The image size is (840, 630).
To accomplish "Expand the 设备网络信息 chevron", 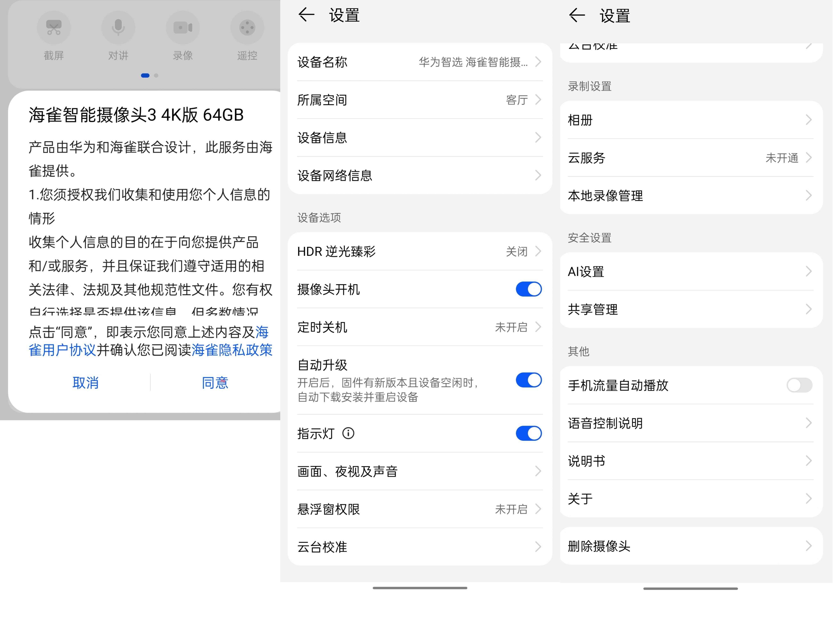I will [538, 175].
